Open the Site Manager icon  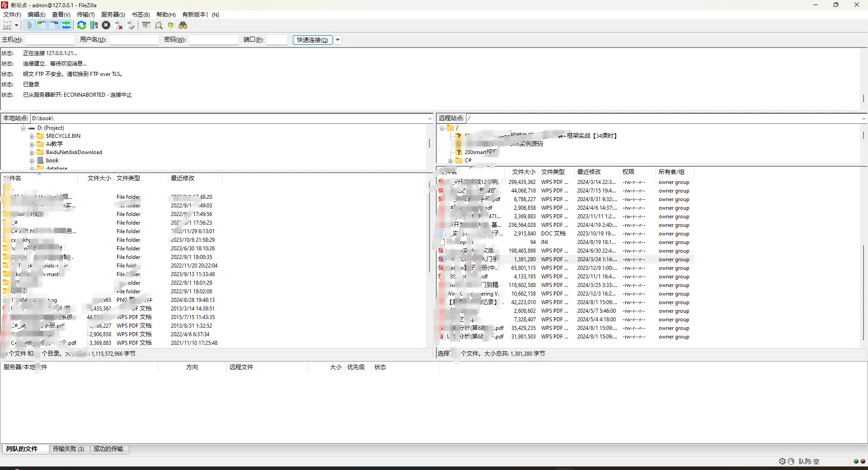click(x=7, y=26)
